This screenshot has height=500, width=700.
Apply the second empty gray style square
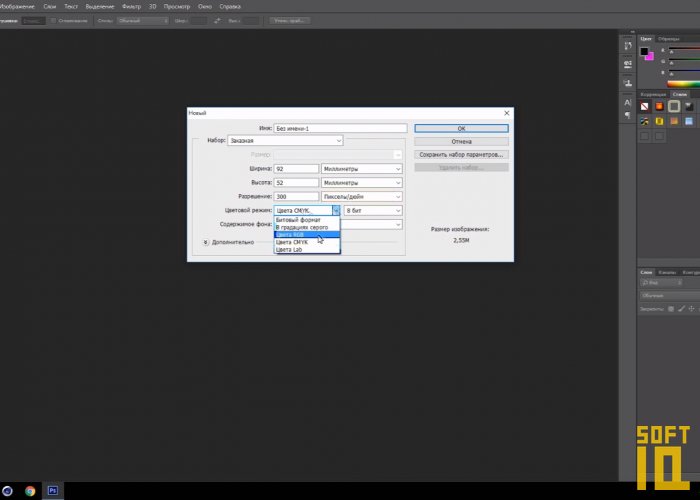tap(659, 136)
